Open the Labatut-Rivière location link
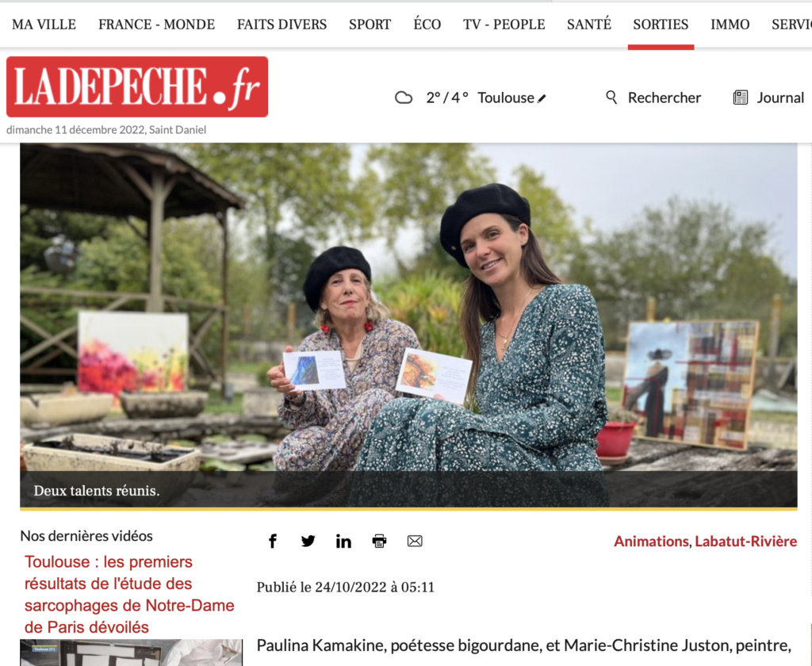This screenshot has width=812, height=666. [745, 542]
